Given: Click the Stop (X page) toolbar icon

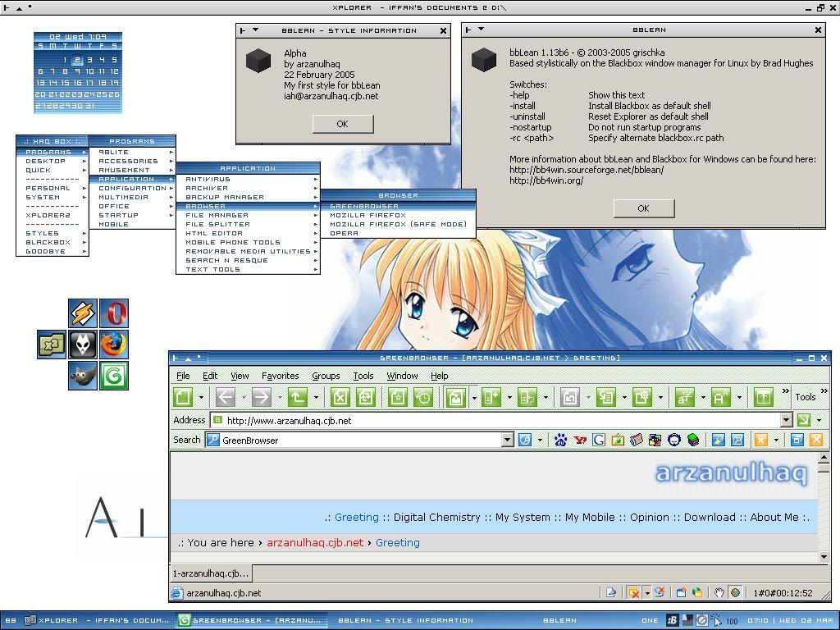Looking at the screenshot, I should pyautogui.click(x=340, y=397).
